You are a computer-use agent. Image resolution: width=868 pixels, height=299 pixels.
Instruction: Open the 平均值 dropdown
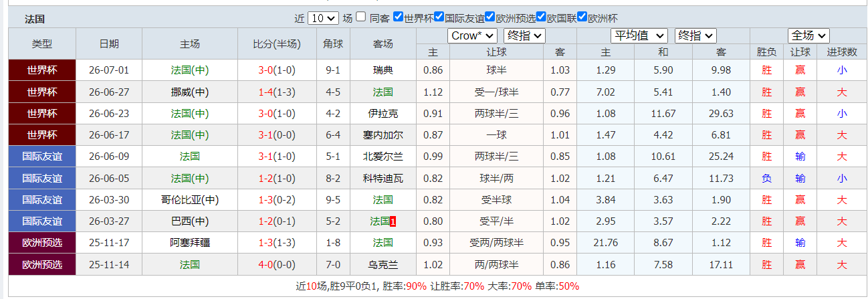(639, 35)
